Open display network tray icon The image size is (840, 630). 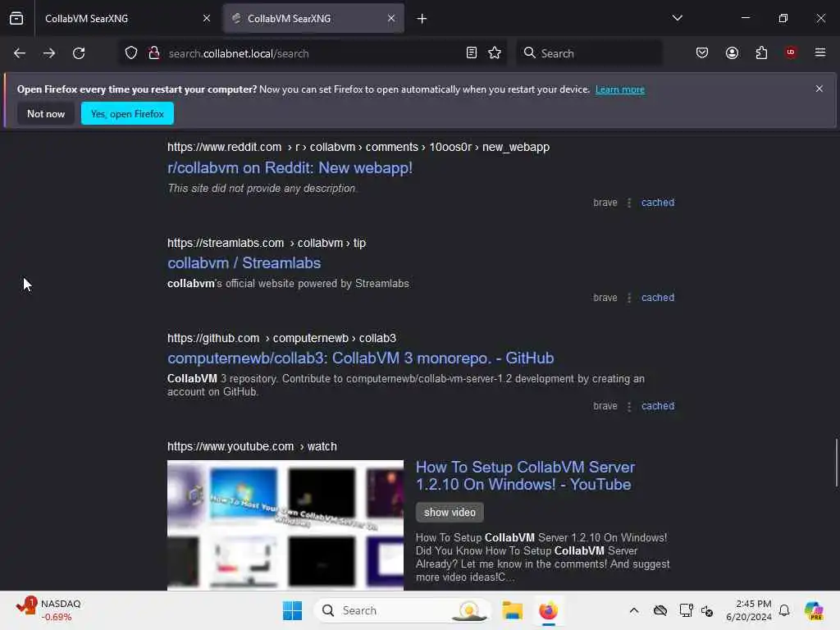[686, 610]
